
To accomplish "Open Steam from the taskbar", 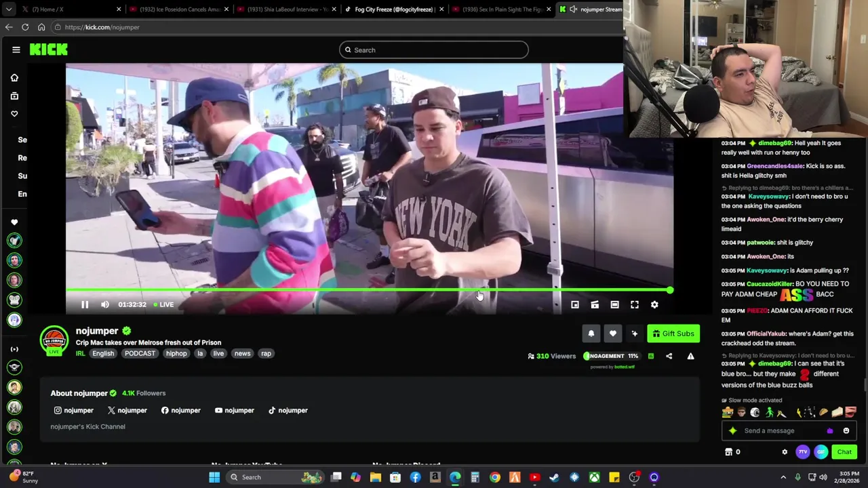I will click(555, 477).
